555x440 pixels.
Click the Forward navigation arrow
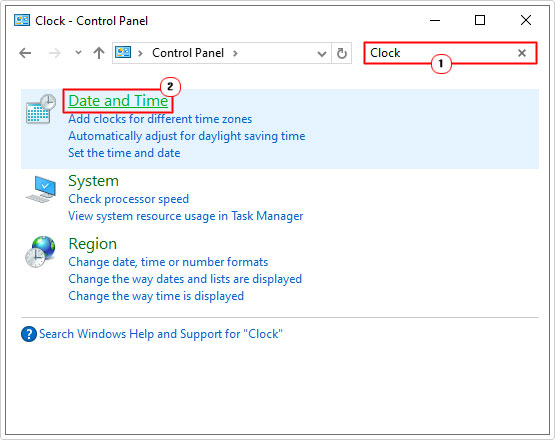point(55,53)
